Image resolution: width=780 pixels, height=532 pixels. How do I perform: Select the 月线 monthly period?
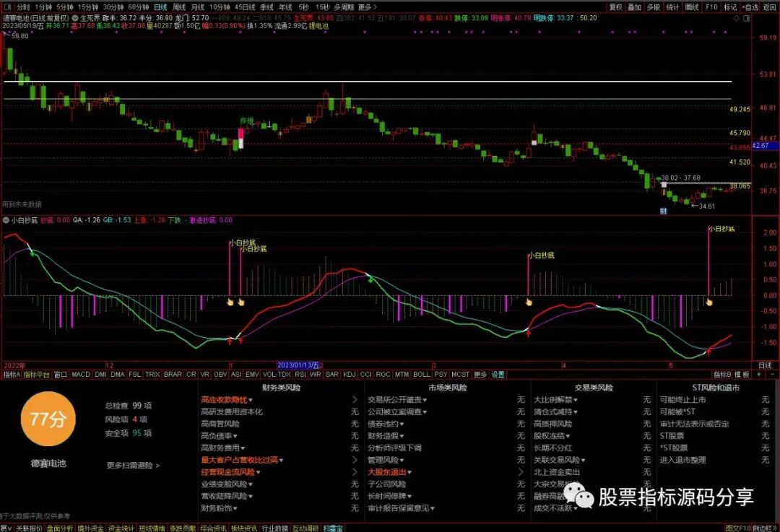pyautogui.click(x=197, y=7)
